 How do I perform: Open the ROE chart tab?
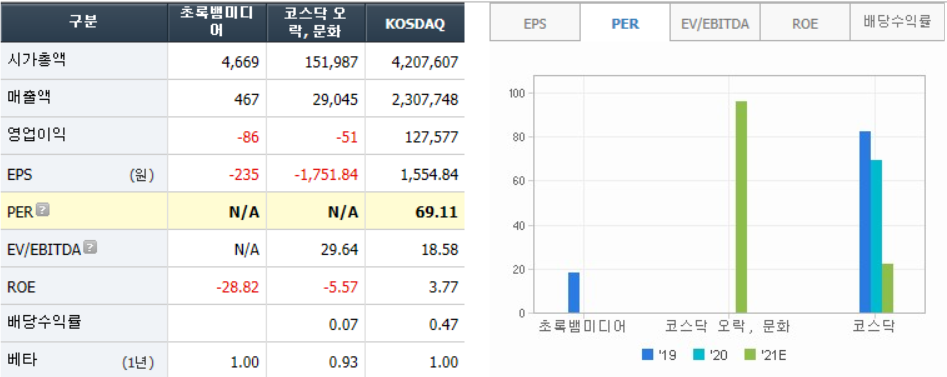pos(805,24)
